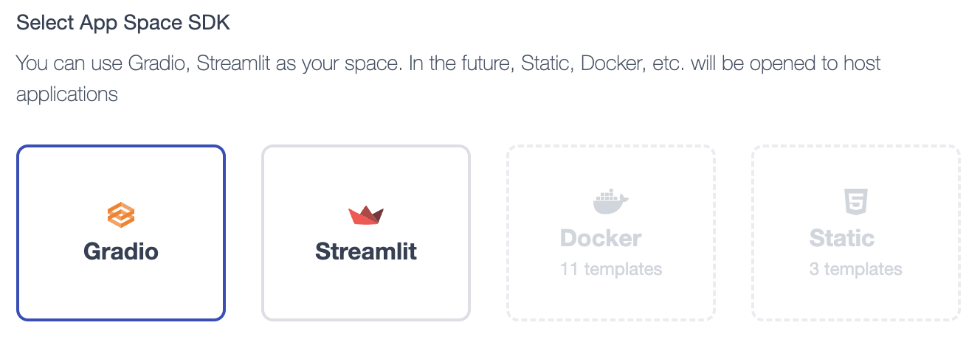Click the word "applications" in the description
980x345 pixels.
tap(67, 95)
